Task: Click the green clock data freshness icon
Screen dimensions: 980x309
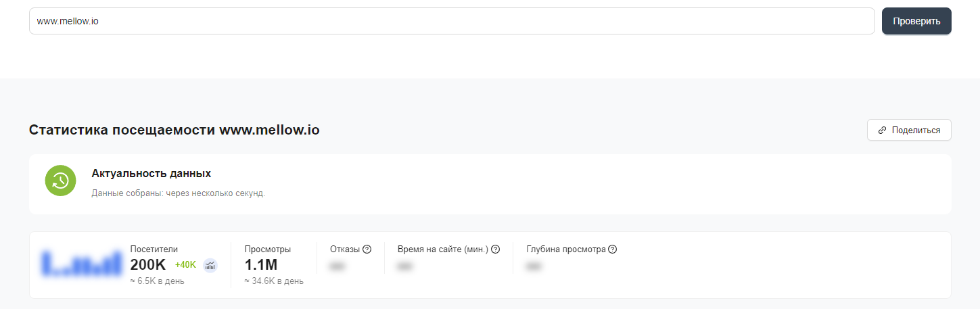Action: (x=60, y=181)
